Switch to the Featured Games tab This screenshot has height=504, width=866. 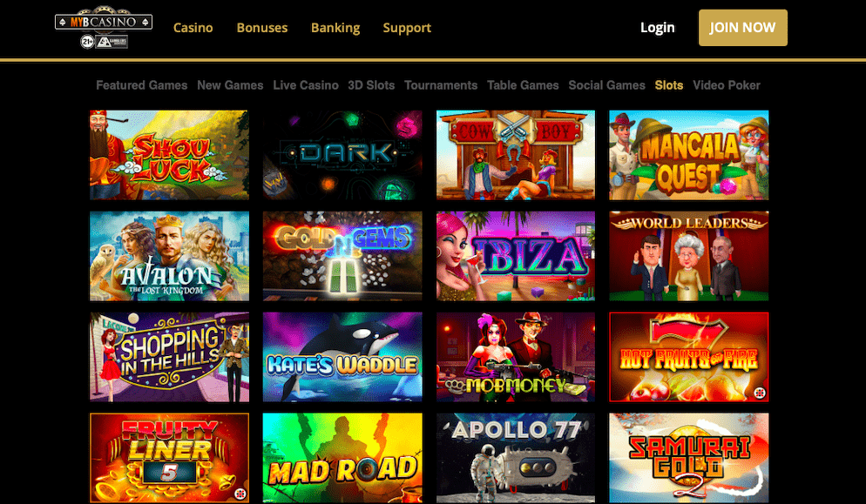coord(141,85)
